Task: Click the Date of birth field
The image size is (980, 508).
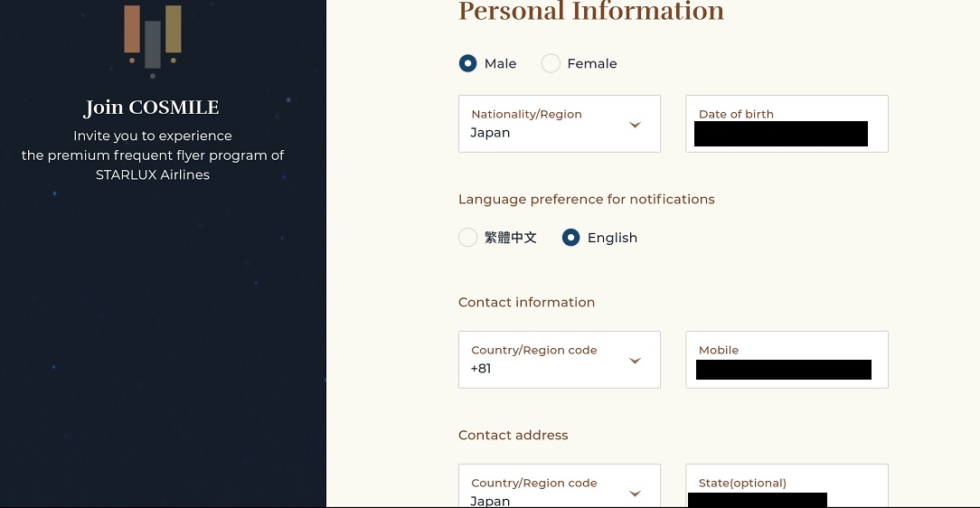Action: 787,124
